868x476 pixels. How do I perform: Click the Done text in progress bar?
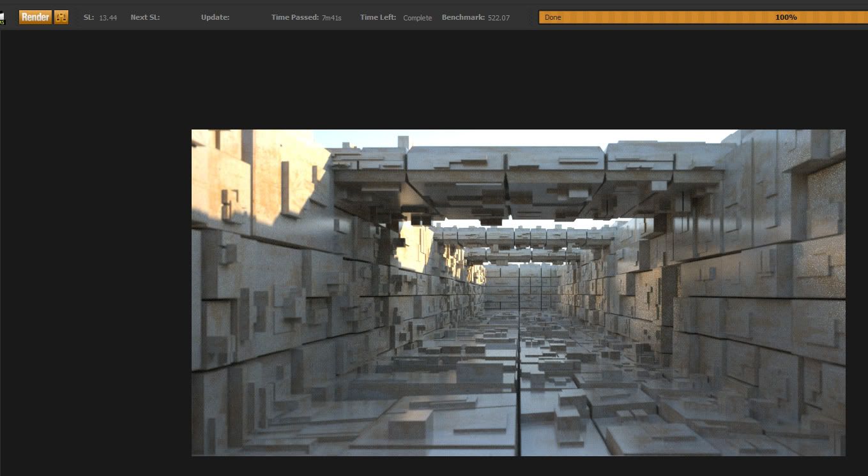pos(553,17)
